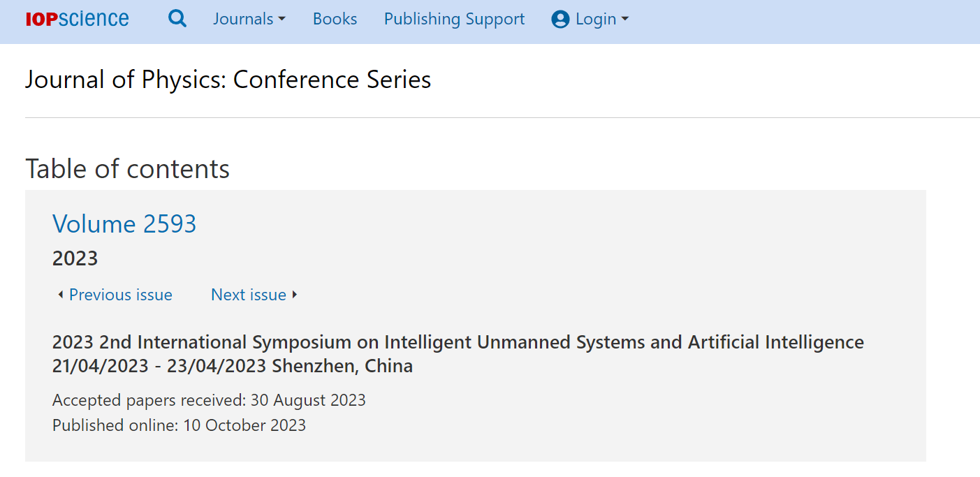Expand the Login caret arrow
The height and width of the screenshot is (477, 980).
(624, 20)
